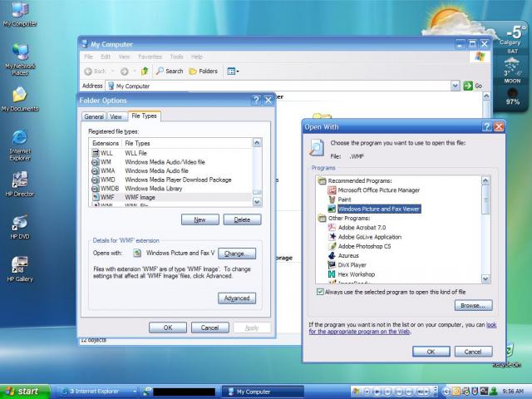Click the File Types column header

click(x=187, y=143)
